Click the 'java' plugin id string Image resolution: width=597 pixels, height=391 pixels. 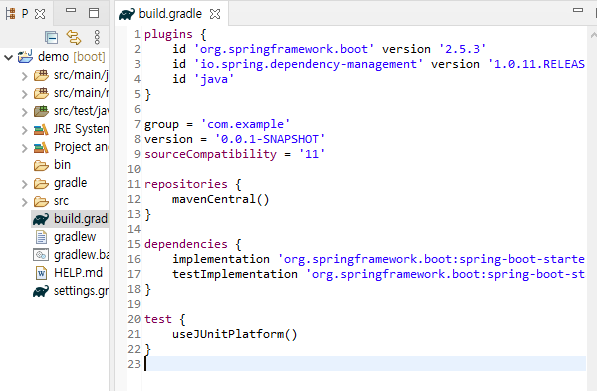pyautogui.click(x=214, y=79)
